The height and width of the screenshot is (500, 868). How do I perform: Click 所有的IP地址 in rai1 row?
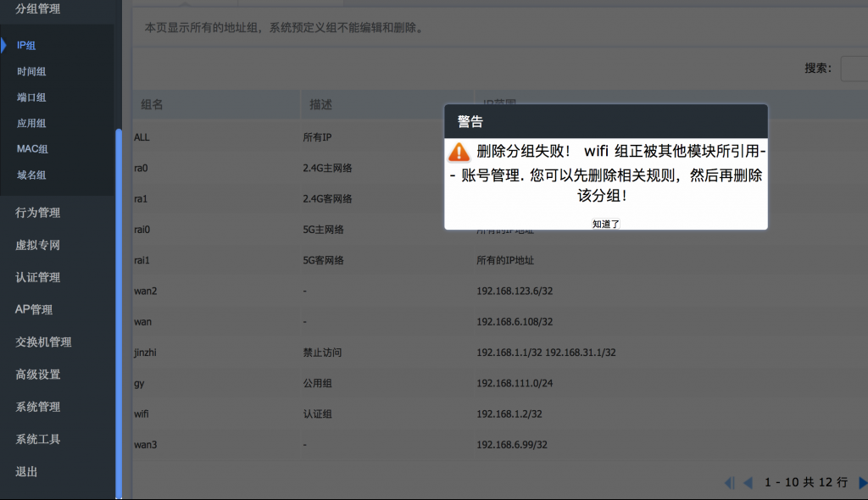coord(505,260)
